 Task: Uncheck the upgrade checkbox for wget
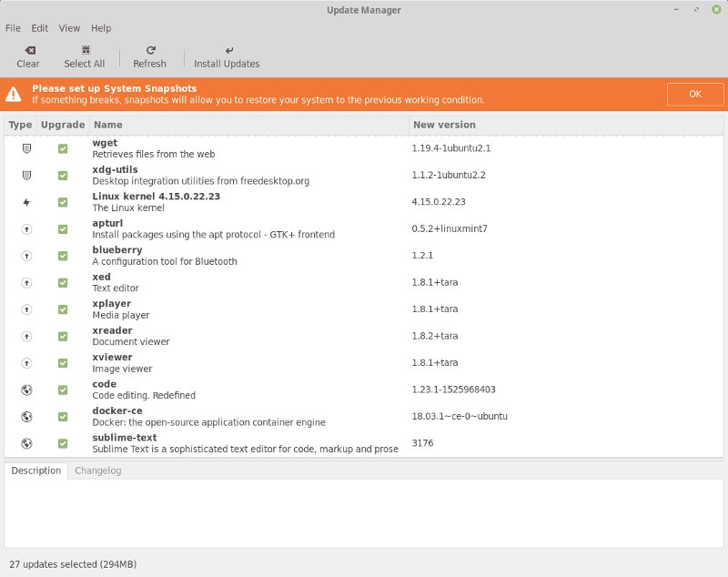(63, 147)
